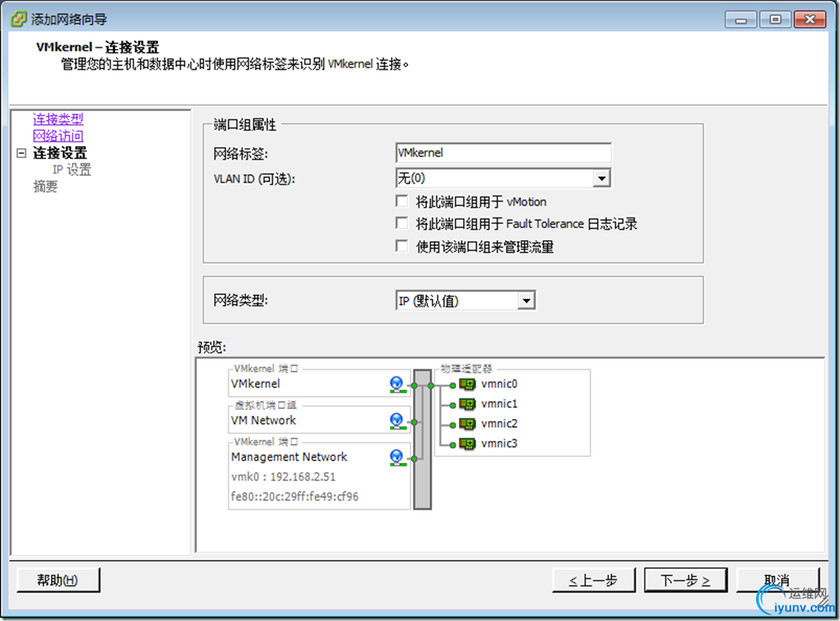Select the vmnic0 physical adapter icon

(467, 383)
